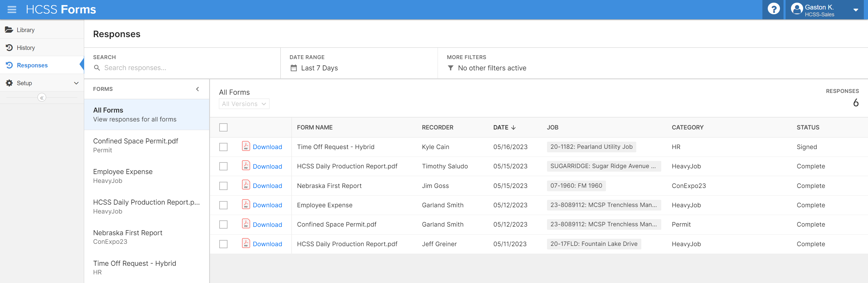This screenshot has height=283, width=868.
Task: Open the All Versions dropdown
Action: click(244, 104)
